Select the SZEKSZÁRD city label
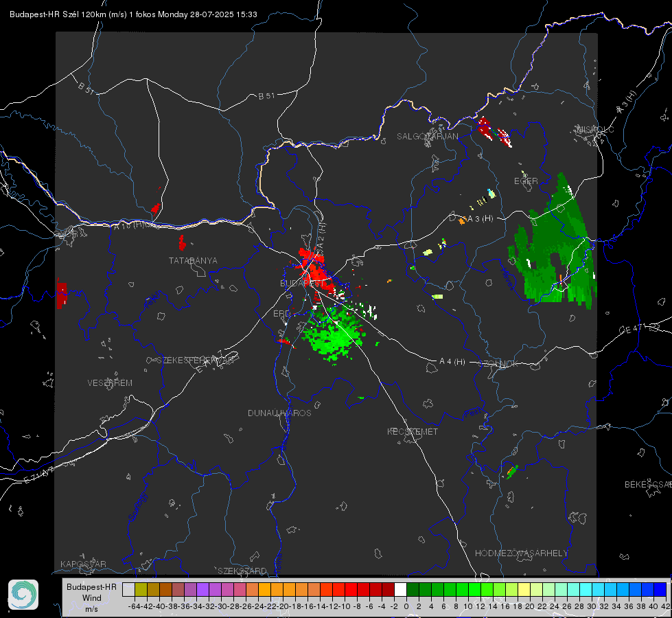Screen dimensions: 672x618 coord(242,571)
